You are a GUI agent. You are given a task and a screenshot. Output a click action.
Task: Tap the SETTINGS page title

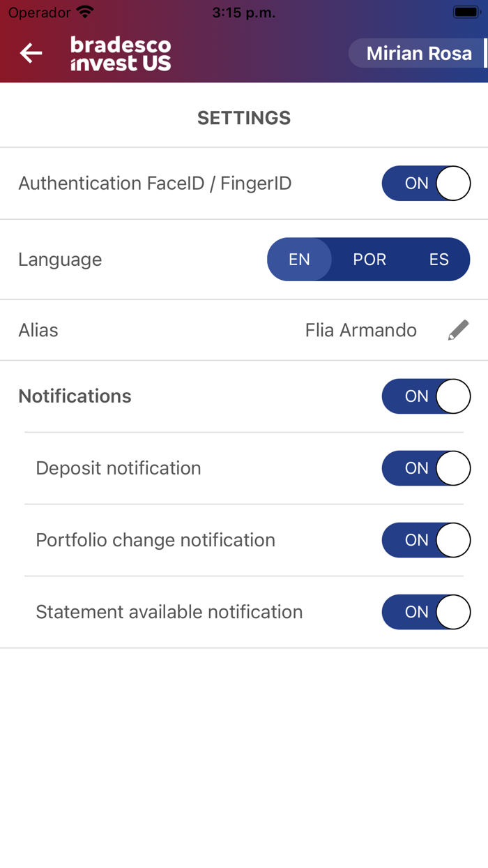tap(244, 118)
